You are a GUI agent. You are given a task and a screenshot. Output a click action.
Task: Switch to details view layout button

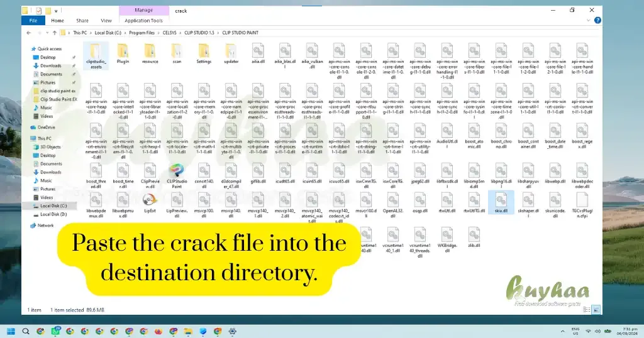click(587, 310)
